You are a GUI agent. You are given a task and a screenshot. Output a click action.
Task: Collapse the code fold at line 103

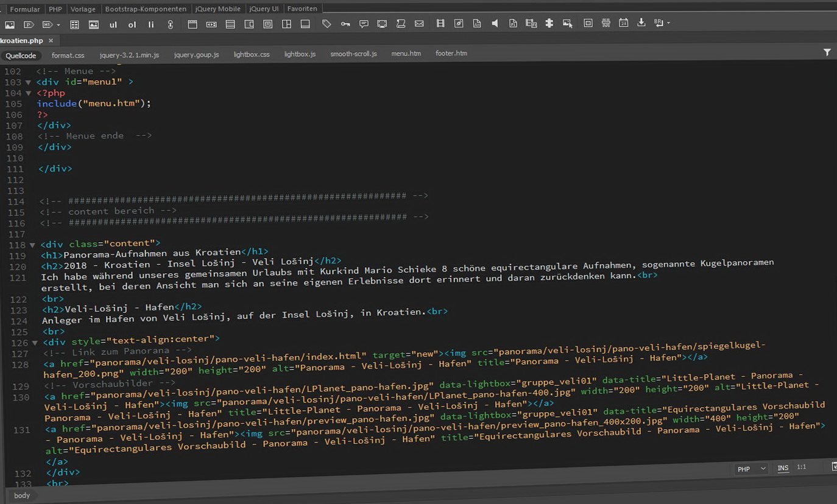click(28, 82)
